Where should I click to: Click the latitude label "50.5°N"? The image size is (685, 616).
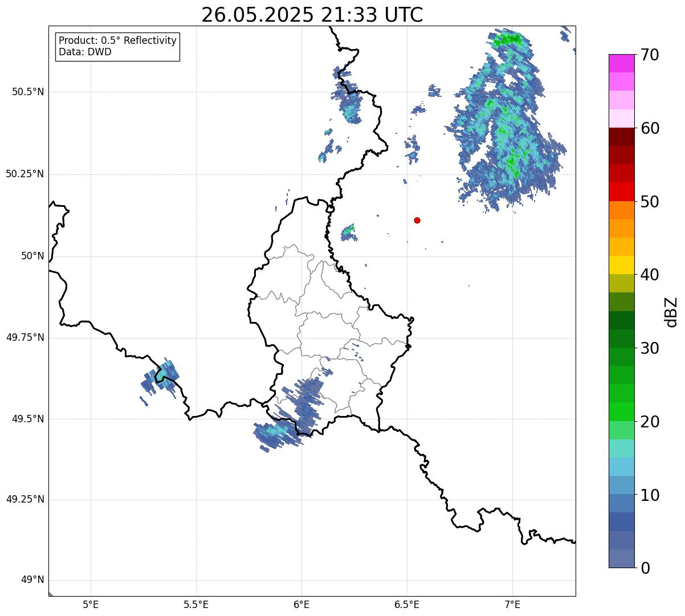point(27,92)
